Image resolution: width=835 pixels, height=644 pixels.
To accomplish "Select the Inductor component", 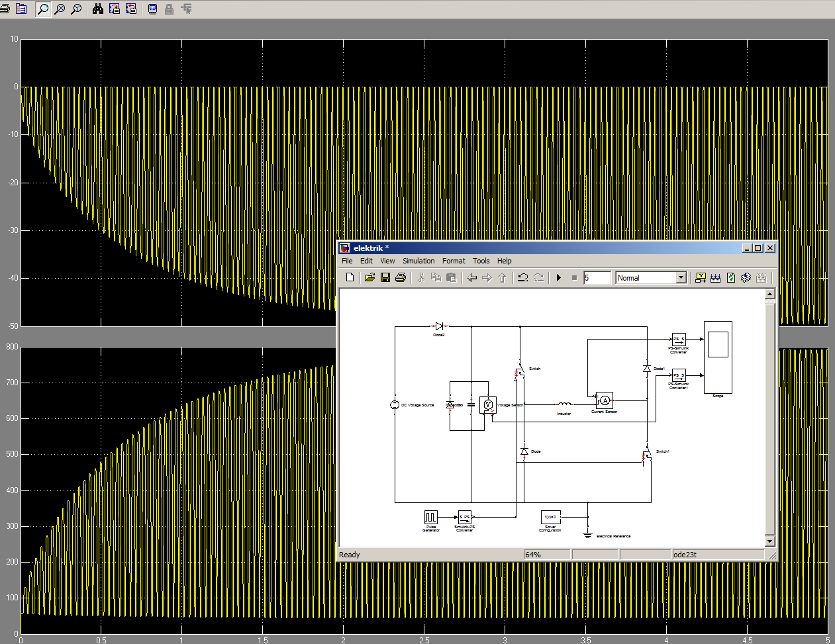I will coord(564,404).
